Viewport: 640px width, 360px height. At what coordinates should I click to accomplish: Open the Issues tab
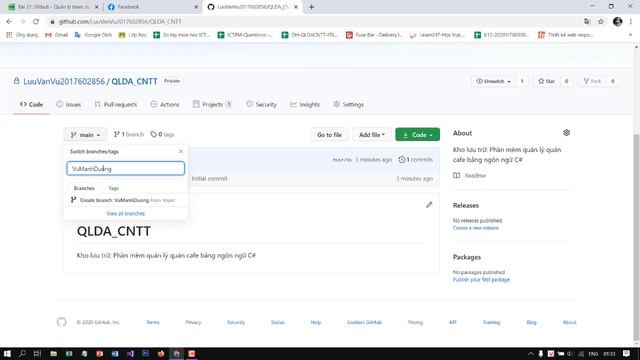click(x=69, y=104)
